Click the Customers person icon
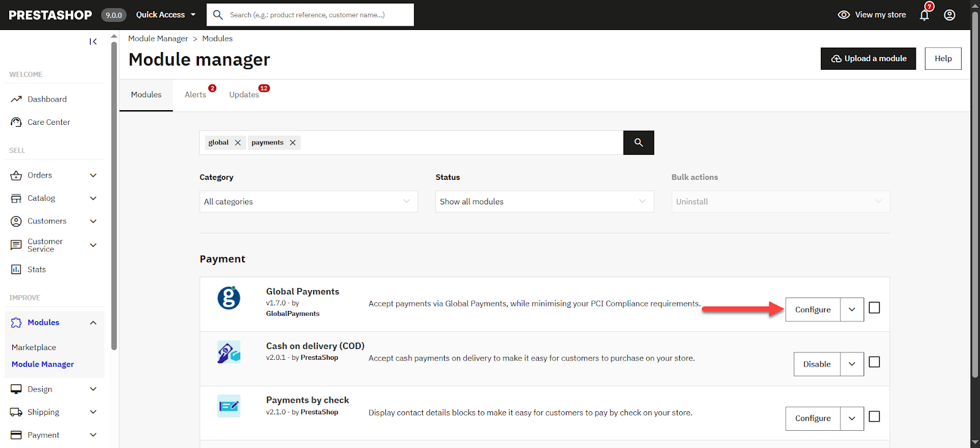Viewport: 980px width, 448px height. pyautogui.click(x=16, y=221)
